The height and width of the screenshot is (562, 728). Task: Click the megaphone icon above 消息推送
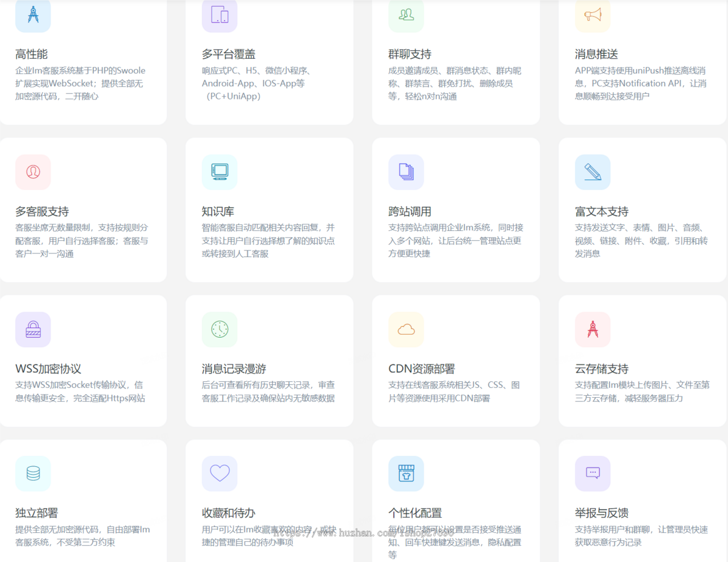pos(593,14)
